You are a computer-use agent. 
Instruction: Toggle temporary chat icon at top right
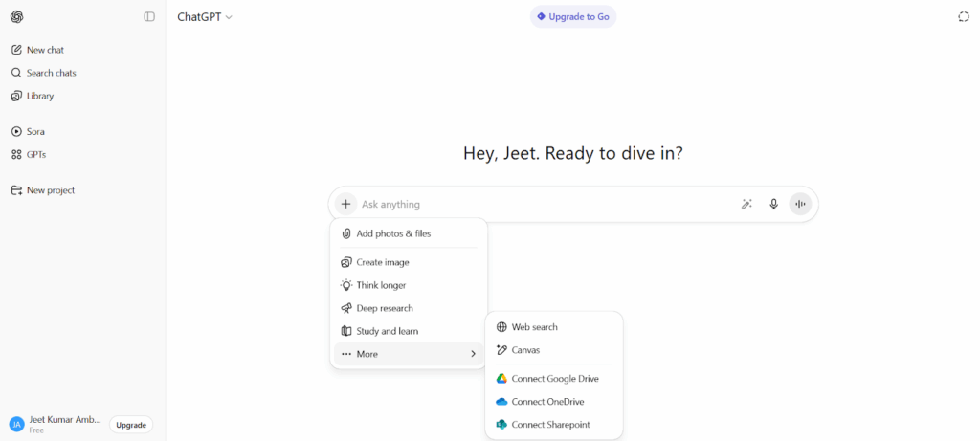964,16
